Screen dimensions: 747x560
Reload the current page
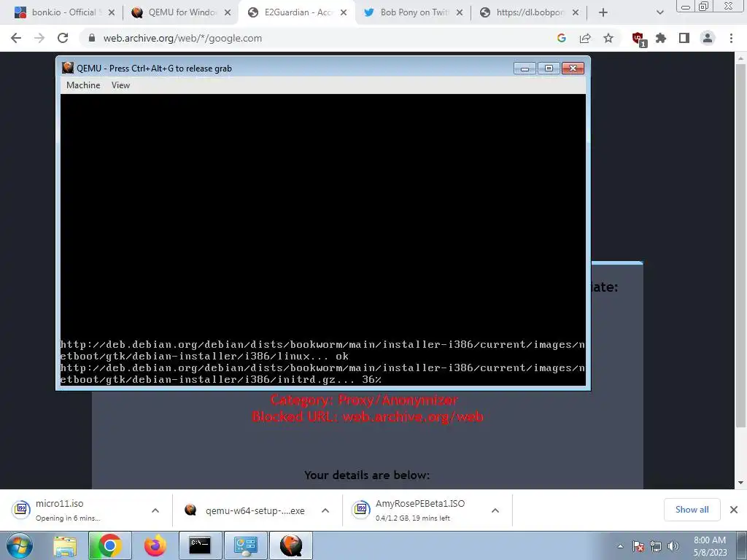[x=63, y=38]
